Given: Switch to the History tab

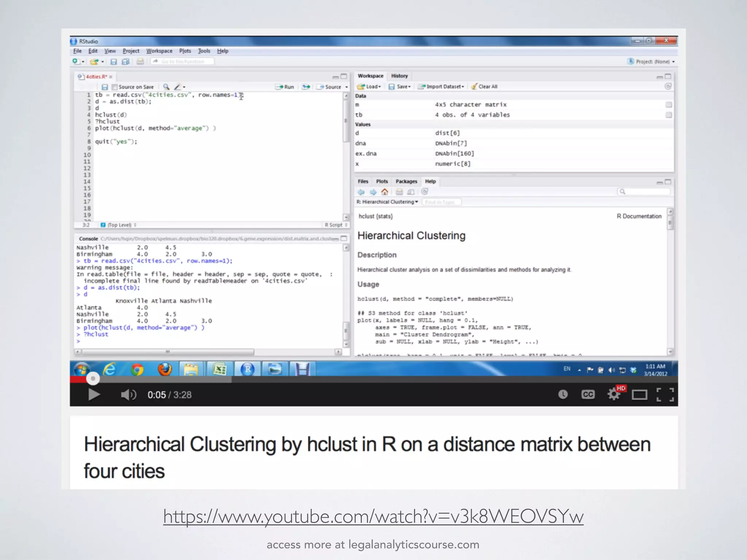Looking at the screenshot, I should [x=399, y=76].
